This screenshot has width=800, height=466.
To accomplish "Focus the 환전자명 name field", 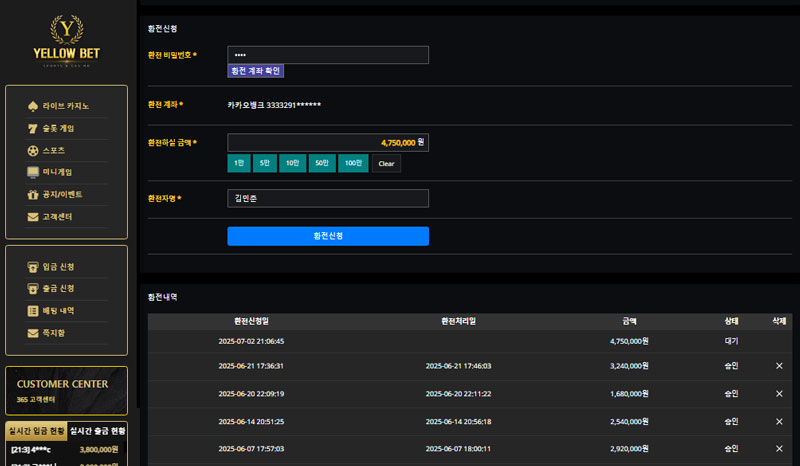I will (x=328, y=199).
